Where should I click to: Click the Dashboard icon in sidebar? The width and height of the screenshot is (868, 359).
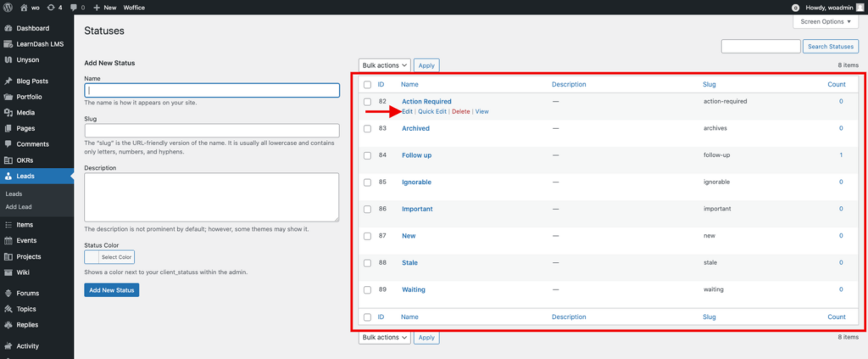8,28
